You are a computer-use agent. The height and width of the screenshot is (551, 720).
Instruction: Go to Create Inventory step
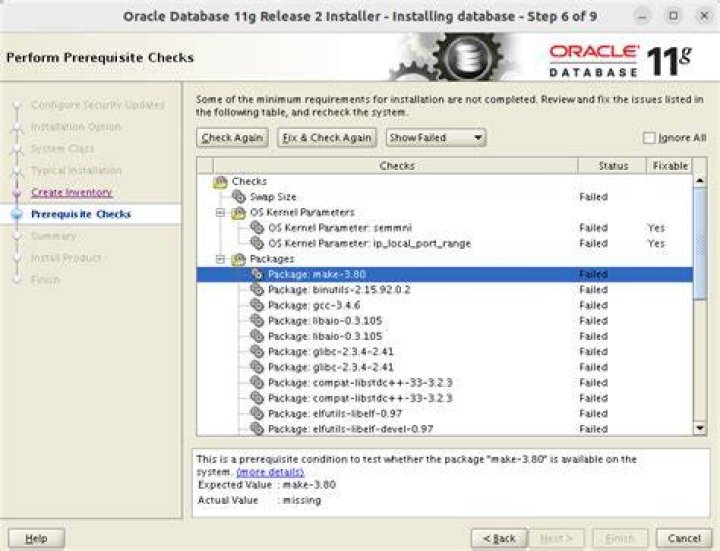pyautogui.click(x=72, y=192)
